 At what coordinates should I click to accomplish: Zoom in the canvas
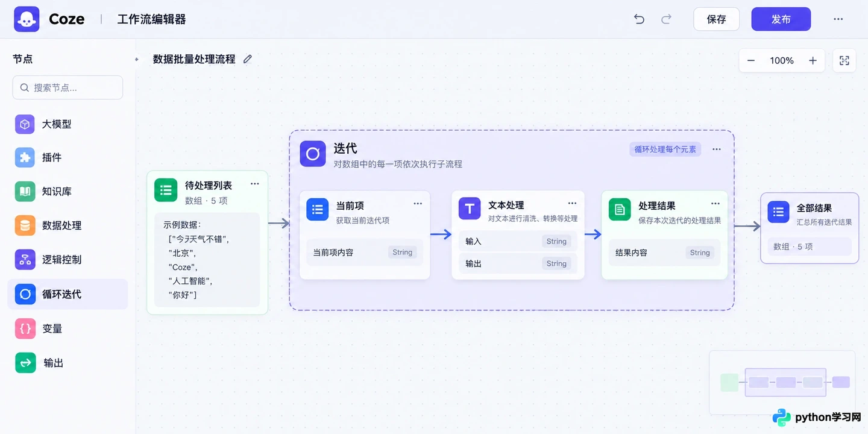[x=813, y=60]
